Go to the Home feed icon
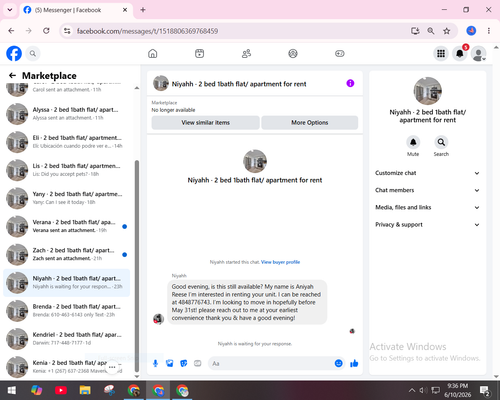The width and height of the screenshot is (500, 400). [153, 53]
